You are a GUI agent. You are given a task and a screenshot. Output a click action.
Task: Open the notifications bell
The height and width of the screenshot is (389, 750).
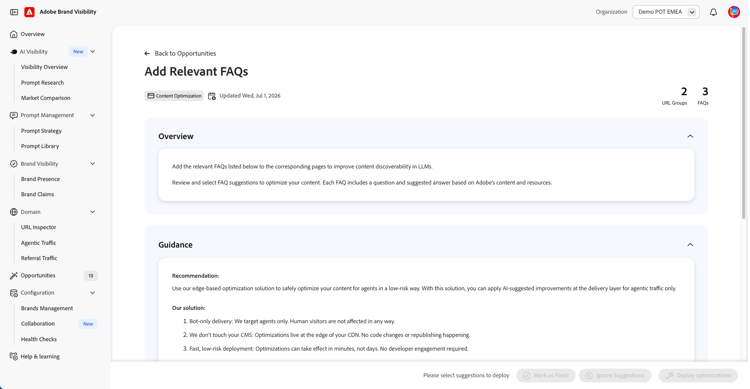pyautogui.click(x=713, y=12)
